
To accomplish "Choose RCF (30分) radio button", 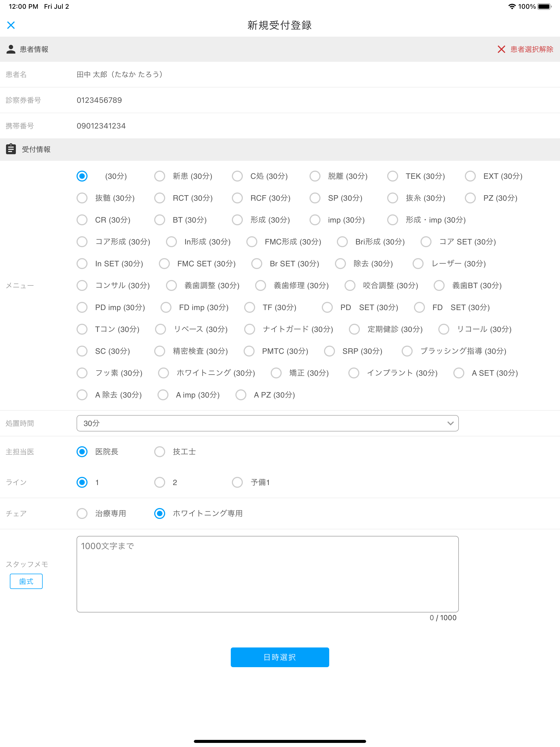I will point(237,198).
